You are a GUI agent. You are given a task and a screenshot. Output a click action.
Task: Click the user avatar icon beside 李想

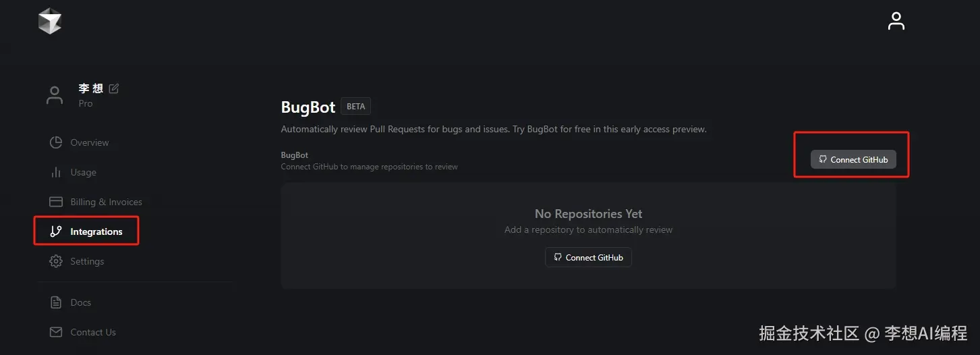click(55, 95)
